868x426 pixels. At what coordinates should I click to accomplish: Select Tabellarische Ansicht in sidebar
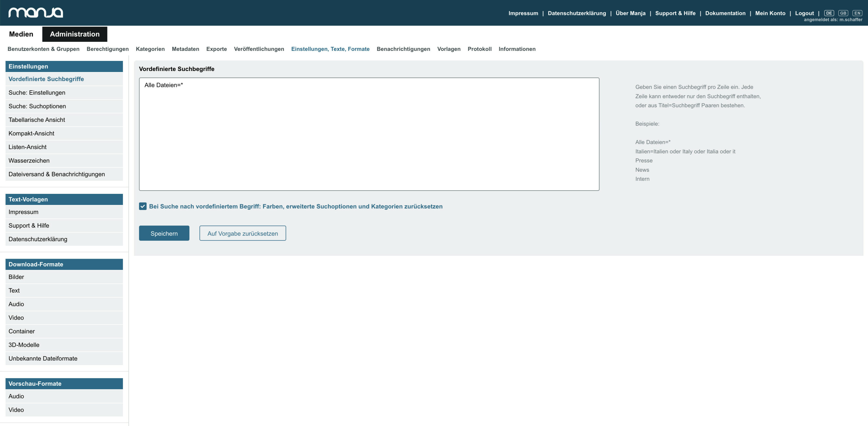(64, 120)
